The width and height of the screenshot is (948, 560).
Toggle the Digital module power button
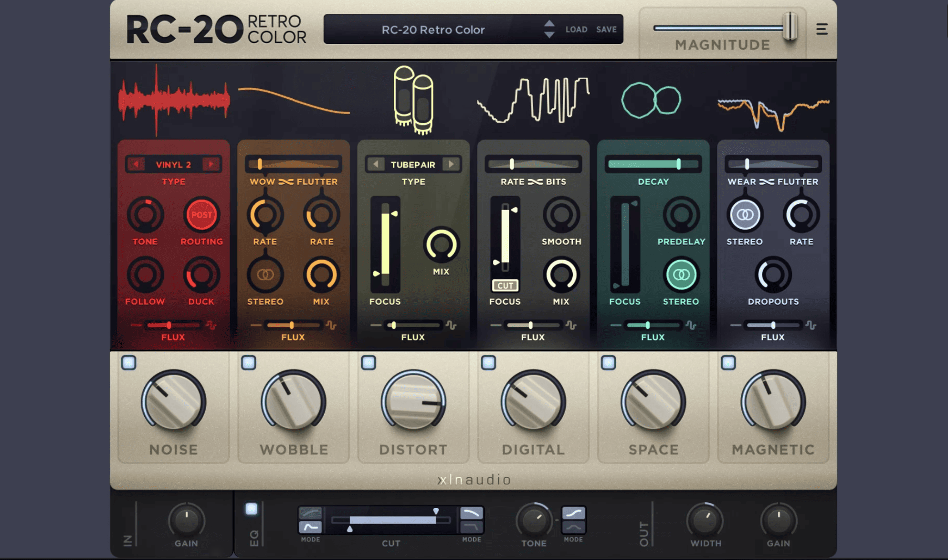tap(488, 362)
